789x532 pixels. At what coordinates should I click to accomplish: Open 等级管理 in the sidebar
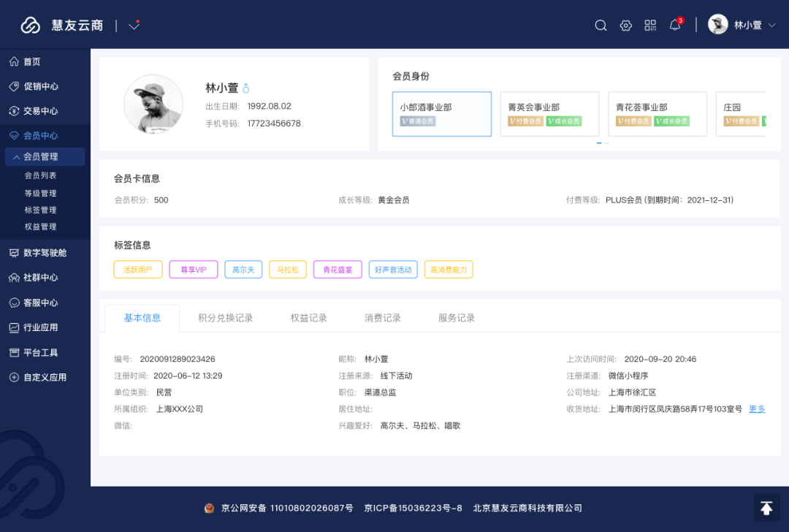tap(41, 193)
